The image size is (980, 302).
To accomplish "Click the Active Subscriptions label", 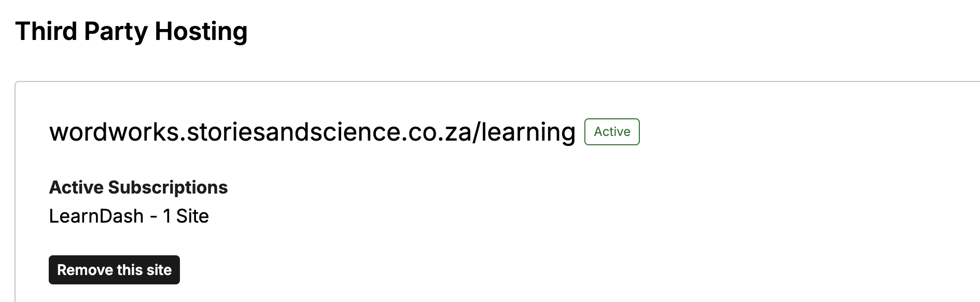I will pos(138,187).
